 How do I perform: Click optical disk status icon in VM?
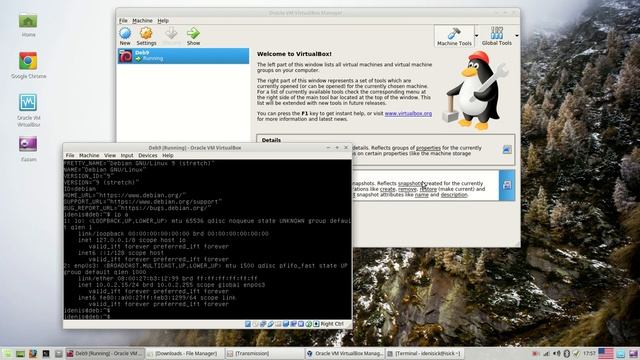(x=255, y=324)
